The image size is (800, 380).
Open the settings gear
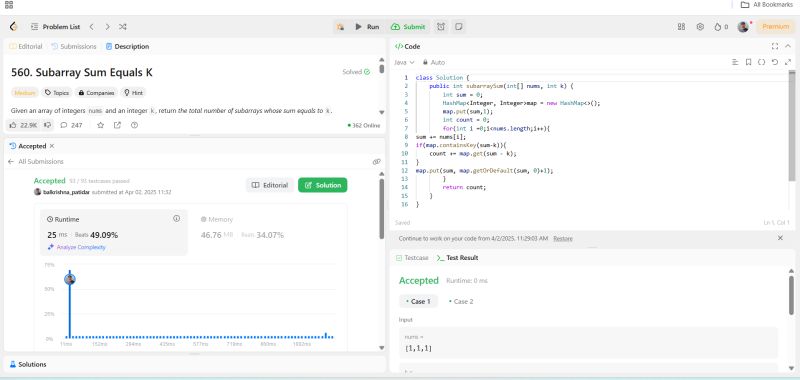click(x=700, y=27)
